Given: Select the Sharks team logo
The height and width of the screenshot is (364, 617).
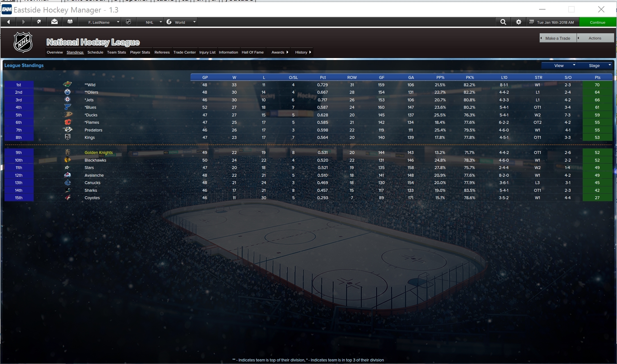Looking at the screenshot, I should click(x=67, y=190).
